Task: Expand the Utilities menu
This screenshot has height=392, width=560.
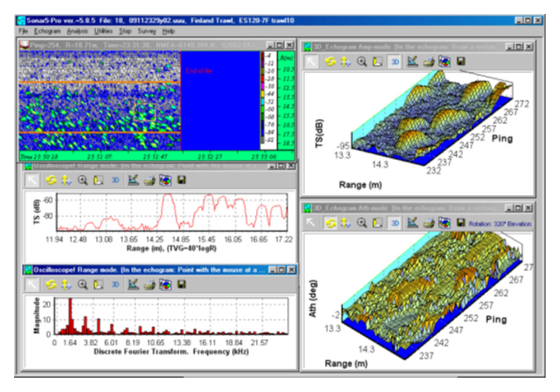Action: click(x=104, y=32)
